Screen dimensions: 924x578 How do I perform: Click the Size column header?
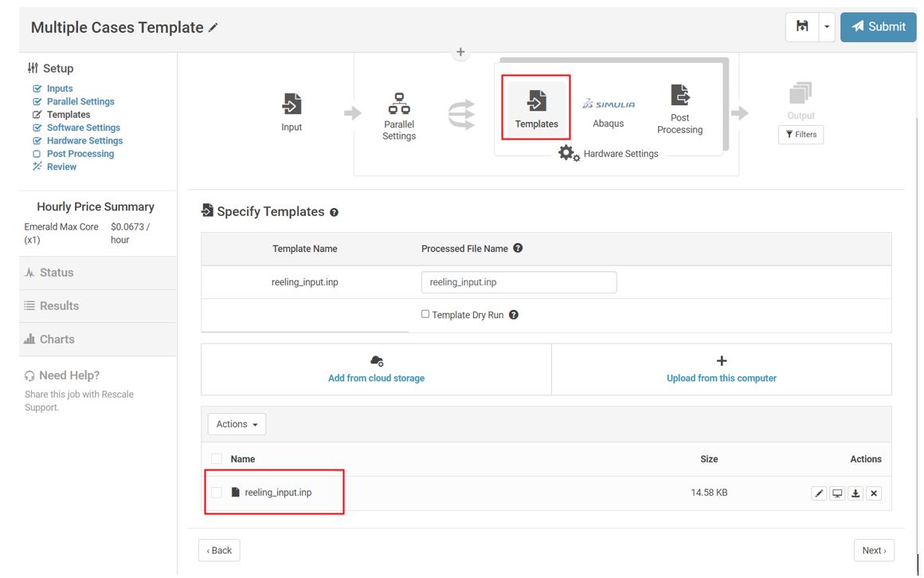(x=709, y=459)
